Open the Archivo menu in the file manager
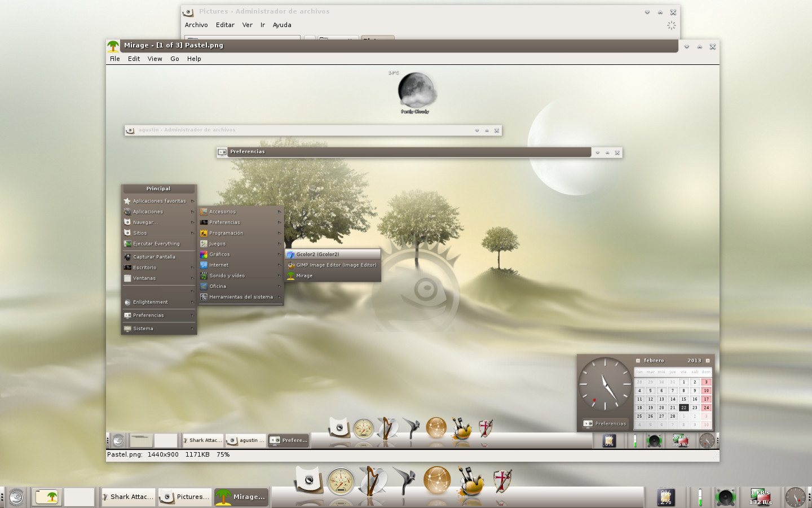The image size is (812, 508). pos(196,25)
